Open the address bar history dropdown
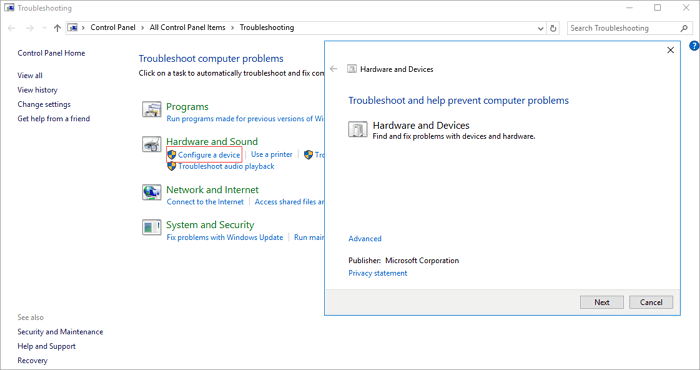This screenshot has width=700, height=370. tap(541, 28)
